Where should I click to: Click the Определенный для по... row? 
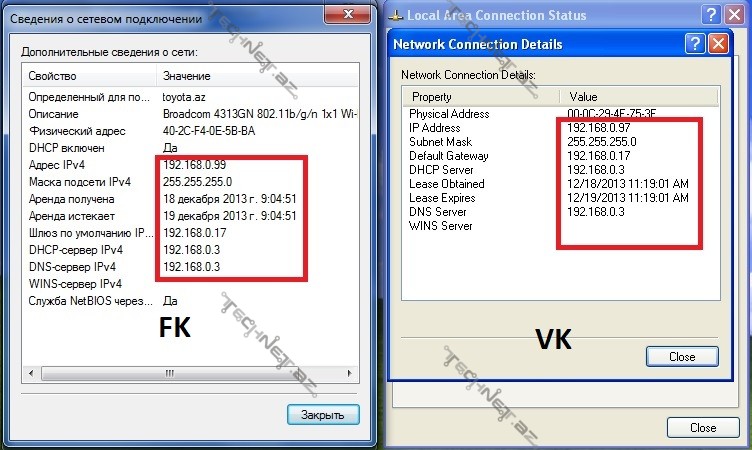[x=191, y=97]
